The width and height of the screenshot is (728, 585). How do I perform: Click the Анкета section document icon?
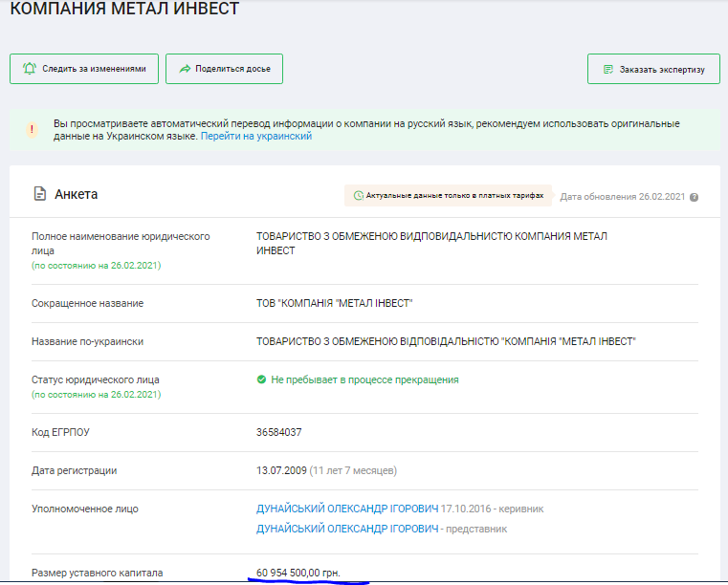(40, 194)
